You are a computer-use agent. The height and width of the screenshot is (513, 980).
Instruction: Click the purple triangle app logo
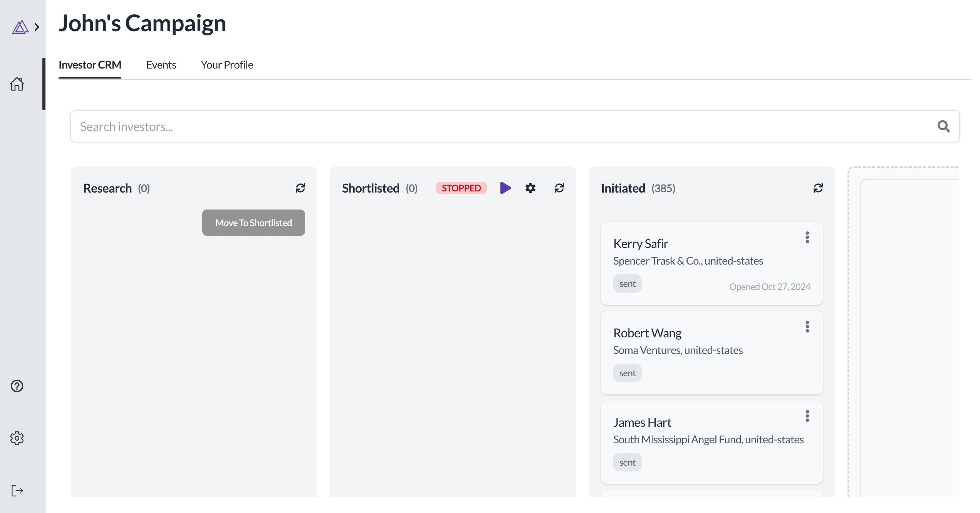pyautogui.click(x=20, y=27)
